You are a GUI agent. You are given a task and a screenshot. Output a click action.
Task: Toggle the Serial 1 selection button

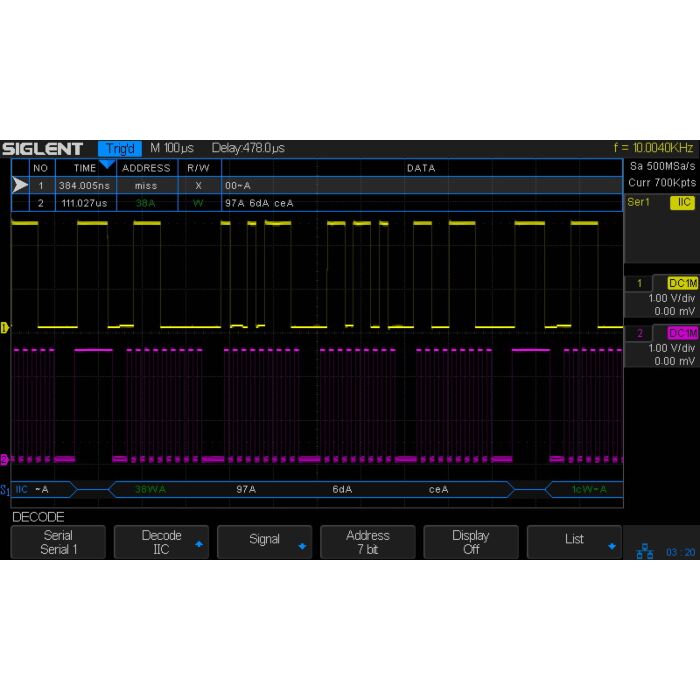point(58,542)
